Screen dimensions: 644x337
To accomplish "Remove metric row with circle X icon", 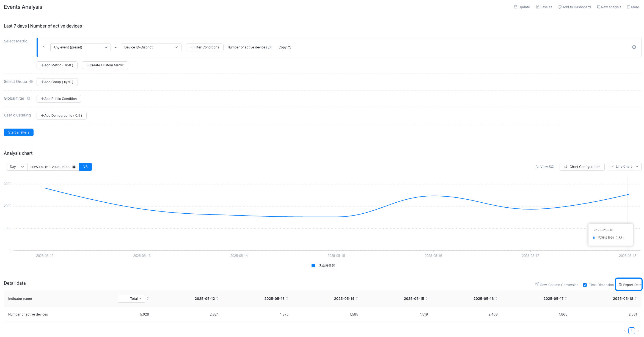I will tap(634, 47).
